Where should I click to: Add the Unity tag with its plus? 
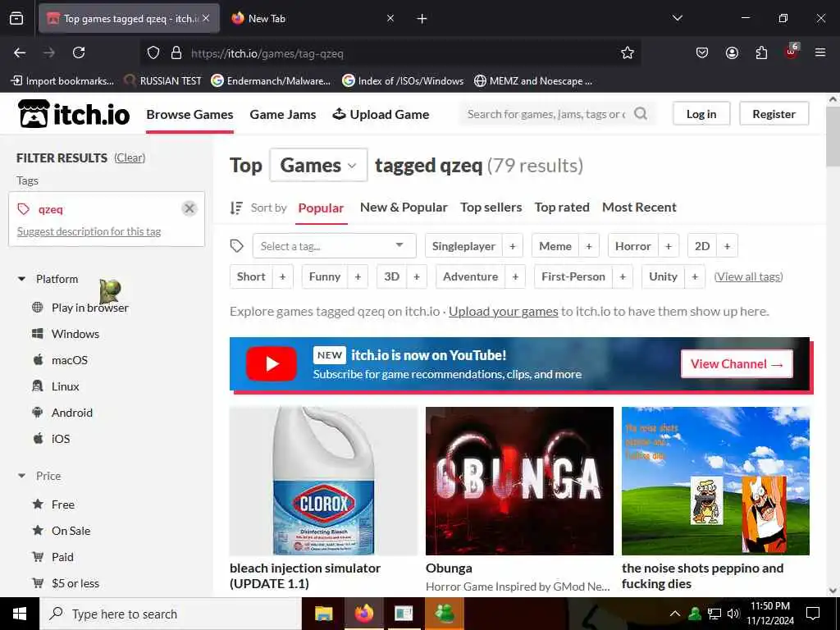(695, 276)
